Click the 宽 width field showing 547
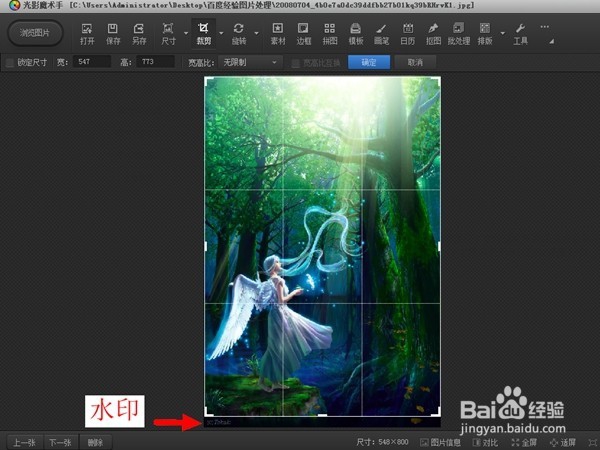600x450 pixels. point(92,62)
